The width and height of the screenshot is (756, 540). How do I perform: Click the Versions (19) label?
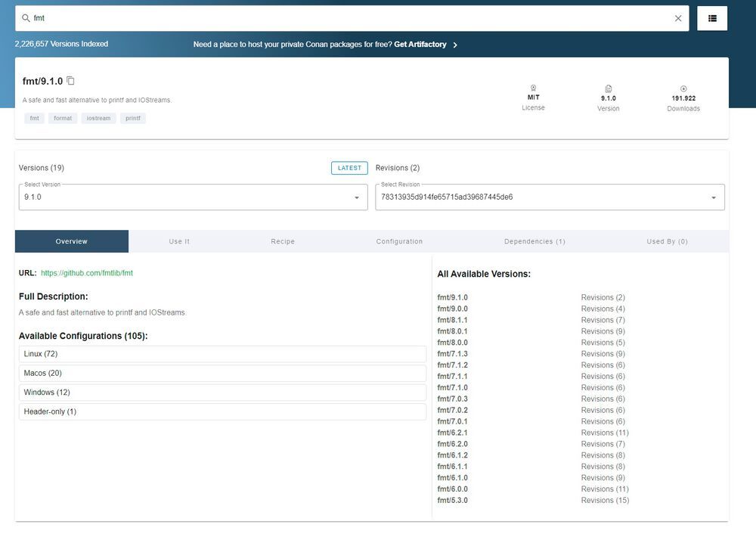42,168
